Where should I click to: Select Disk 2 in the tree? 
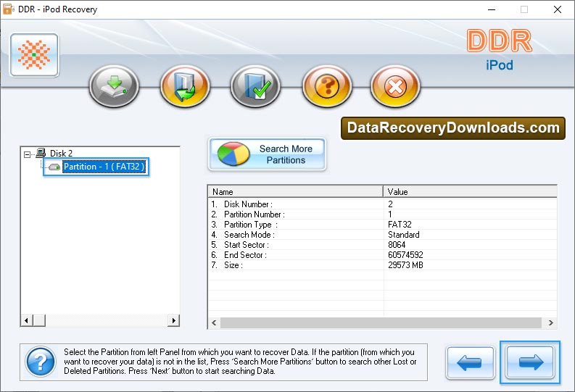pyautogui.click(x=61, y=153)
